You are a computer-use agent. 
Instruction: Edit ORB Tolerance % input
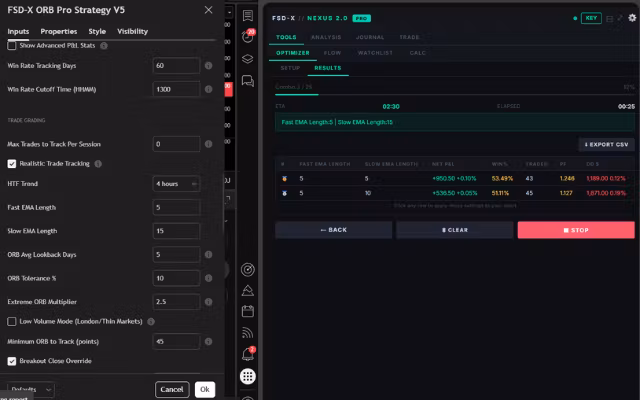(x=176, y=278)
